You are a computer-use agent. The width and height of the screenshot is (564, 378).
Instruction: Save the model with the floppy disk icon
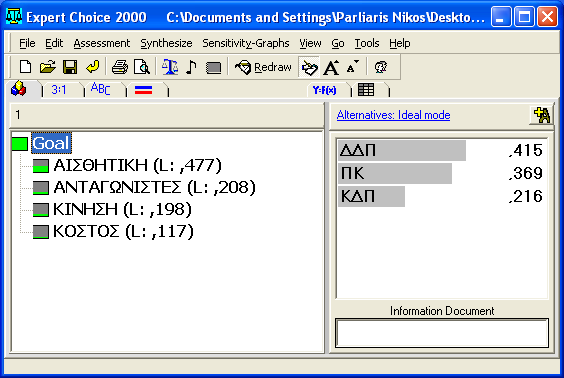tap(70, 67)
